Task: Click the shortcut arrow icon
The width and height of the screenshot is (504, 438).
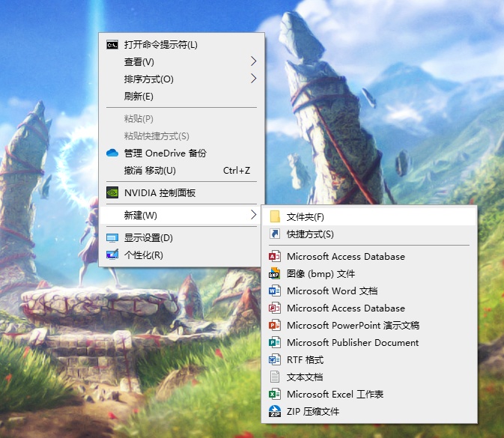Action: pyautogui.click(x=275, y=234)
